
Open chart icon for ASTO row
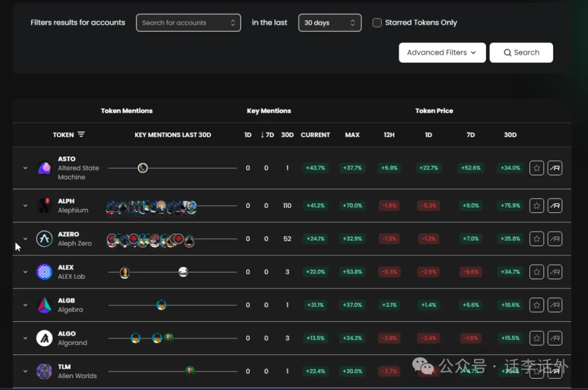click(x=555, y=168)
